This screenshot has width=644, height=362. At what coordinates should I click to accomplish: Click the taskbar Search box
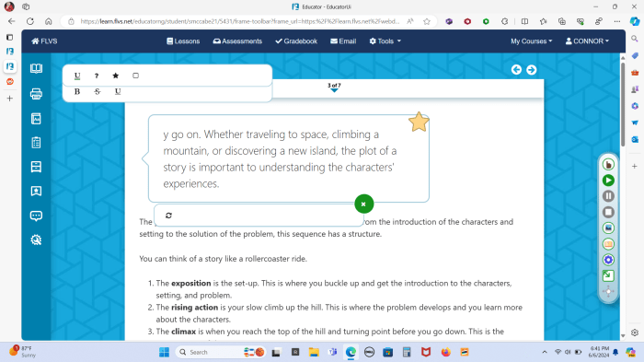coord(220,352)
